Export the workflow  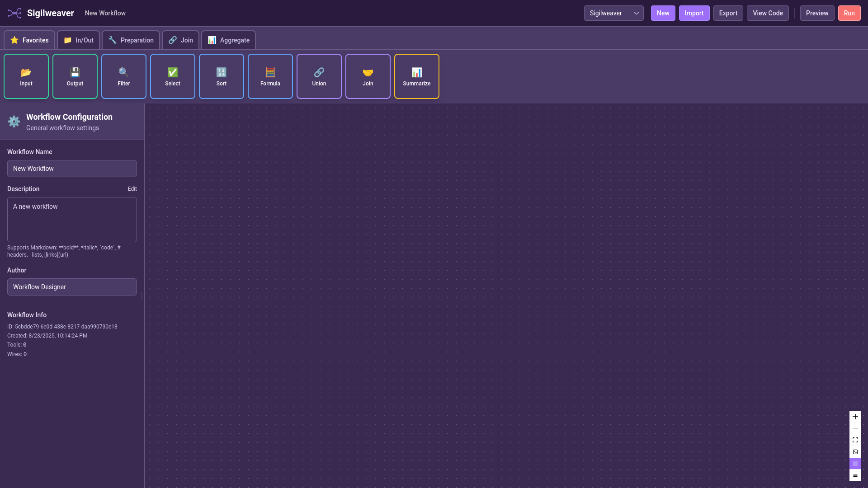tap(728, 13)
